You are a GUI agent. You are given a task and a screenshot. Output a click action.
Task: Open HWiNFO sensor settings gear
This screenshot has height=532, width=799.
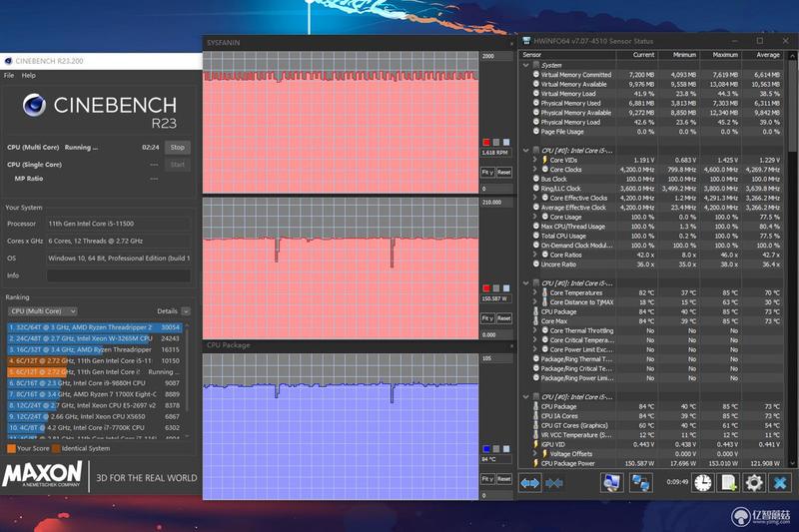(754, 483)
